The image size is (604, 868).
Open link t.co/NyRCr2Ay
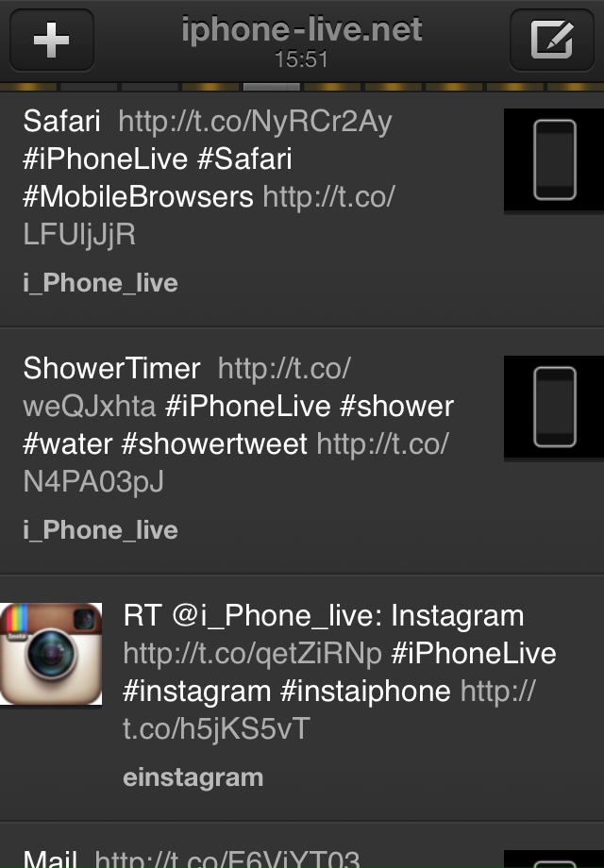coord(255,121)
